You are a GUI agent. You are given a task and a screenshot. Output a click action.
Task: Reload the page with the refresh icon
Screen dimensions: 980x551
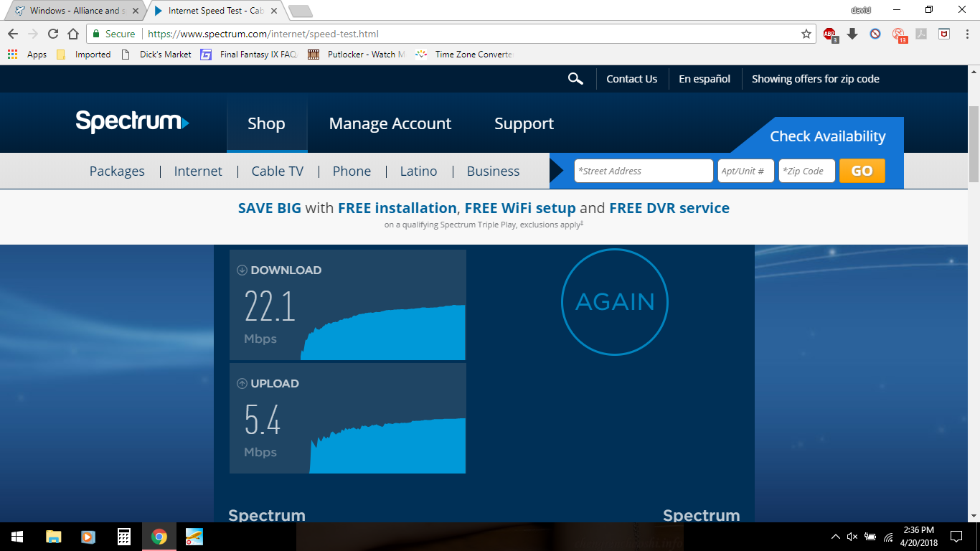point(53,34)
